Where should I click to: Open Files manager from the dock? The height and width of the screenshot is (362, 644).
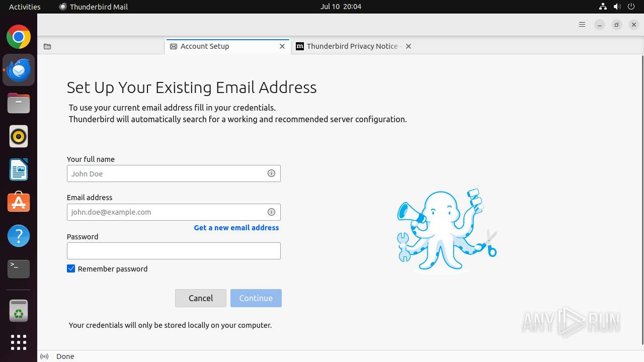[19, 103]
